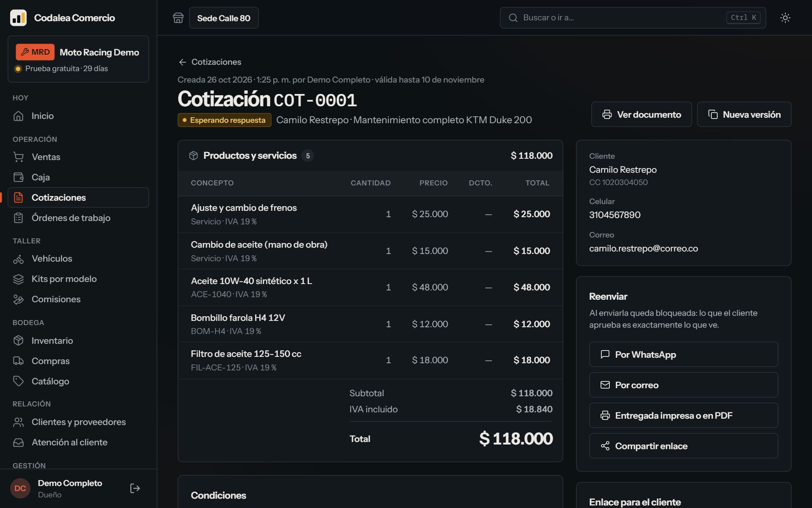812x508 pixels.
Task: Click the store icon beside Sede Calle 80
Action: click(x=178, y=18)
